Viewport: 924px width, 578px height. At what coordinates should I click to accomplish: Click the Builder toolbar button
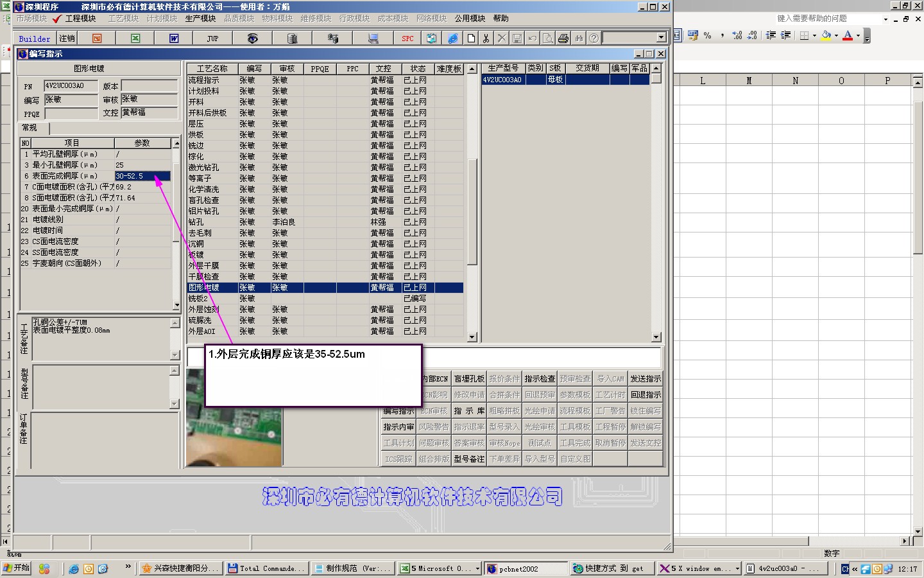[35, 39]
